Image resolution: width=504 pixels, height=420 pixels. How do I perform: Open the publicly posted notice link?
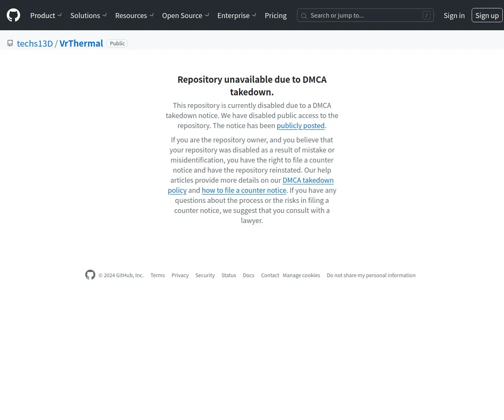click(301, 126)
